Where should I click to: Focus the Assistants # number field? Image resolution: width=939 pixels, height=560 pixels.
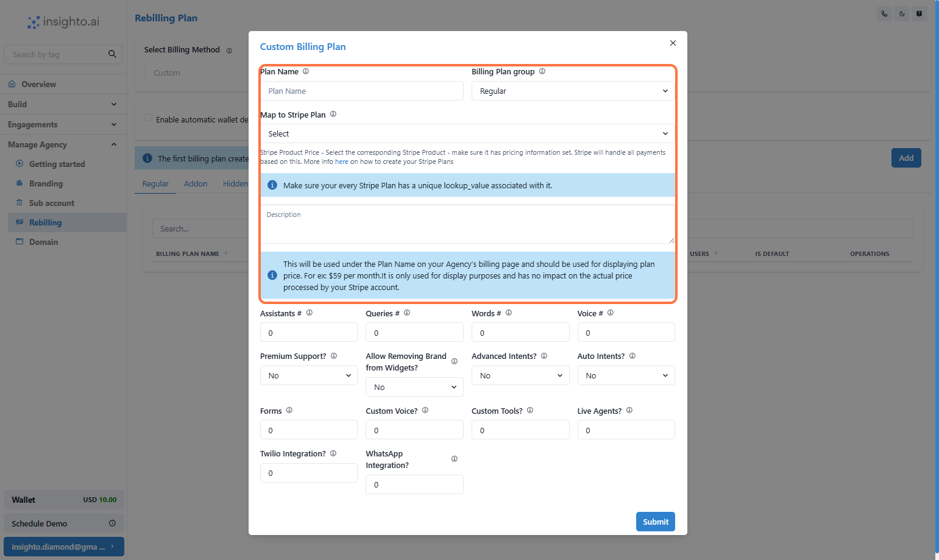coord(309,333)
